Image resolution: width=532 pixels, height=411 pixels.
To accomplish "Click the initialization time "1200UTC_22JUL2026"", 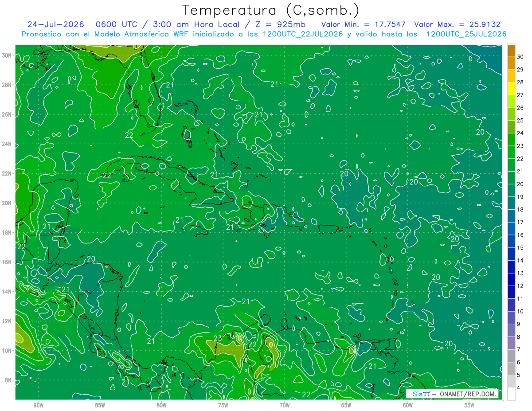I will coord(303,34).
